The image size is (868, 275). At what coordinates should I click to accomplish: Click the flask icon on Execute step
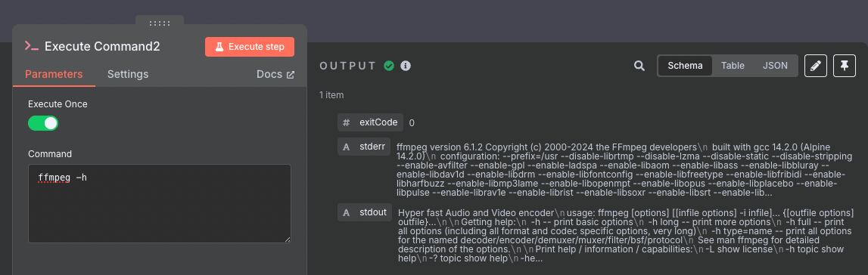pos(219,47)
